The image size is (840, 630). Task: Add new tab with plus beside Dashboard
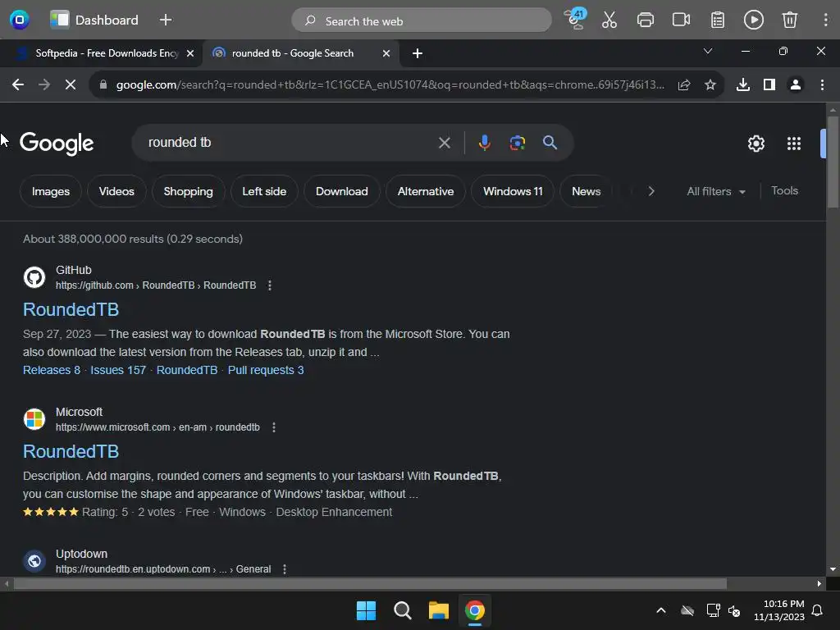click(x=166, y=20)
